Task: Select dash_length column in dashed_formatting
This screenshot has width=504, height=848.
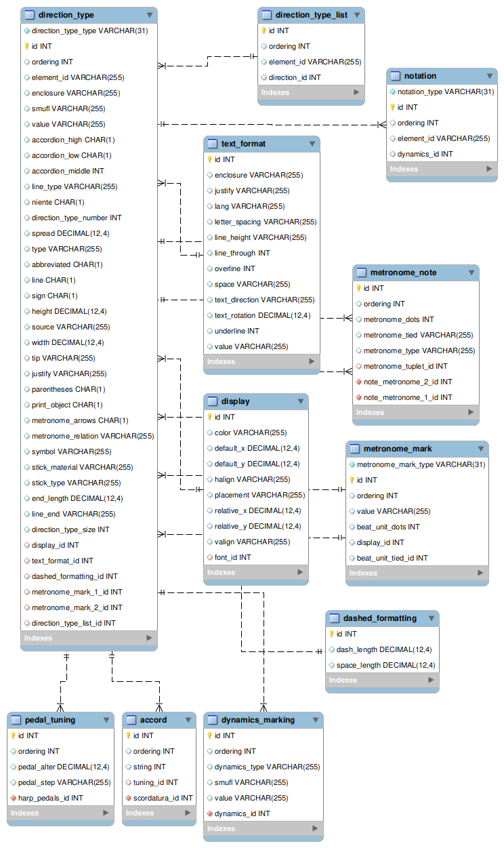Action: point(384,649)
